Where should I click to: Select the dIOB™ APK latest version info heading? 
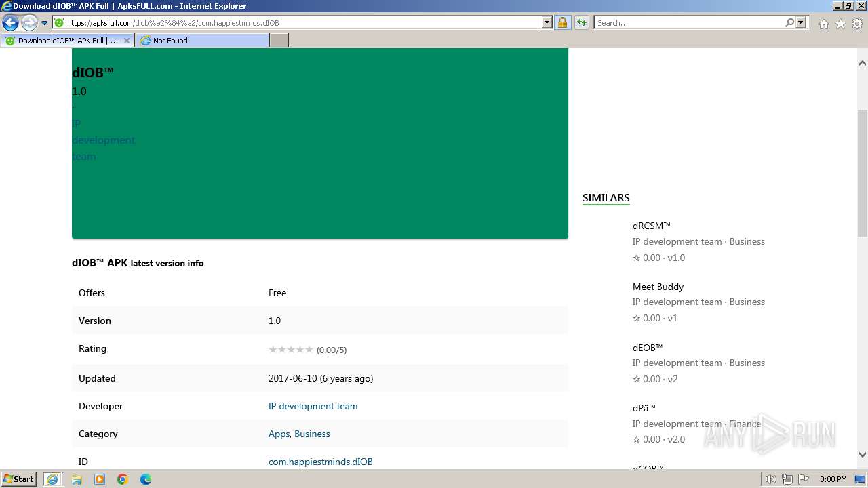(x=138, y=263)
